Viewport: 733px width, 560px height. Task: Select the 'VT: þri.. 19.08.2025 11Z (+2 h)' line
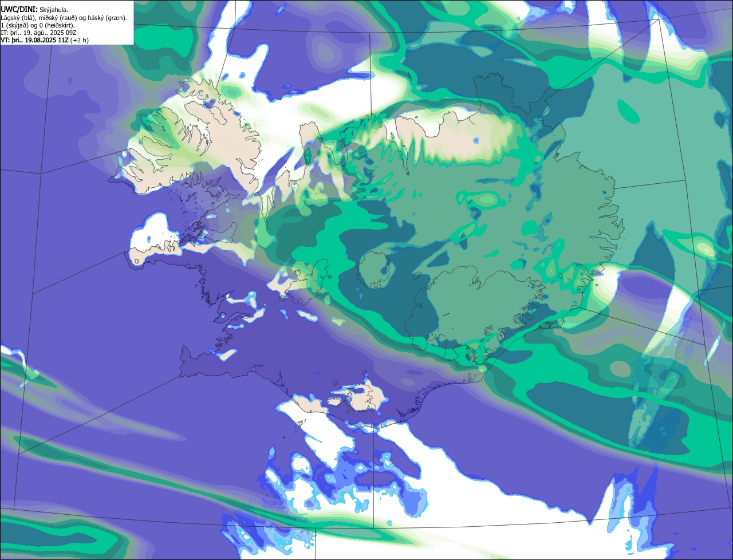(45, 40)
